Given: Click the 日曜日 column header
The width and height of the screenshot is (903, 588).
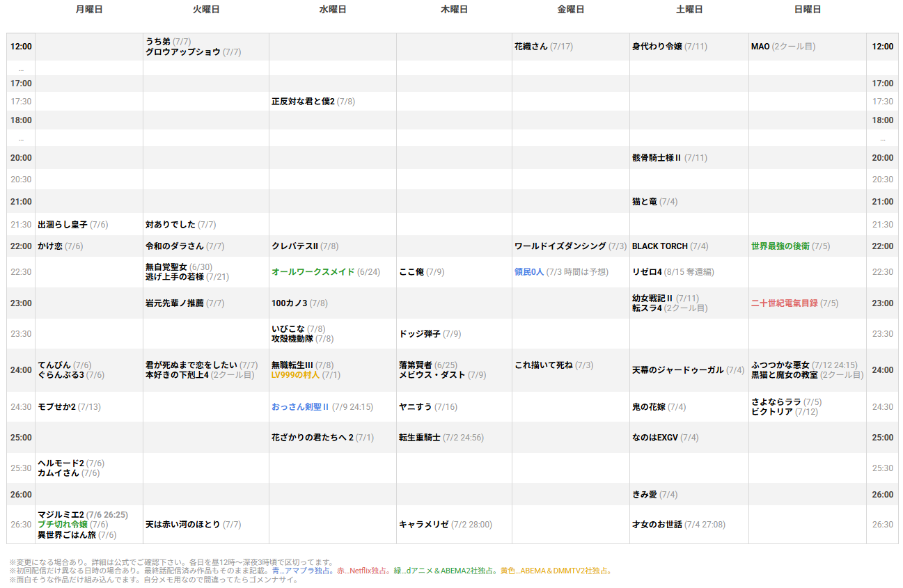Looking at the screenshot, I should tap(808, 10).
